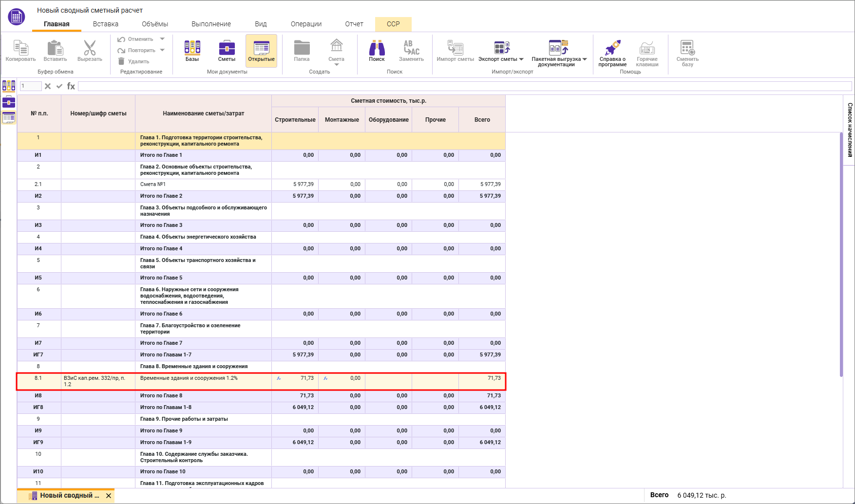Open the Список начислений side panel
Screen dimensions: 855x504
click(x=850, y=130)
